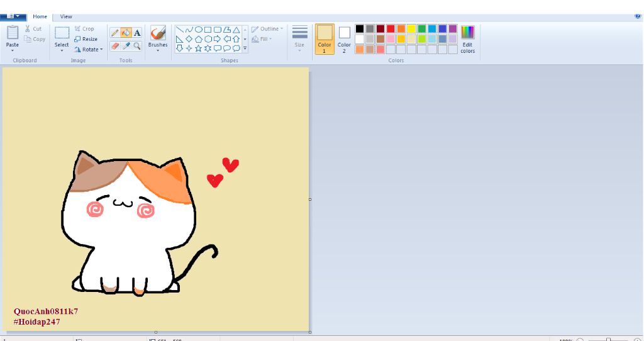Click the #Hoidap247 text on canvas
Viewport: 644px width, 341px height.
click(x=37, y=321)
